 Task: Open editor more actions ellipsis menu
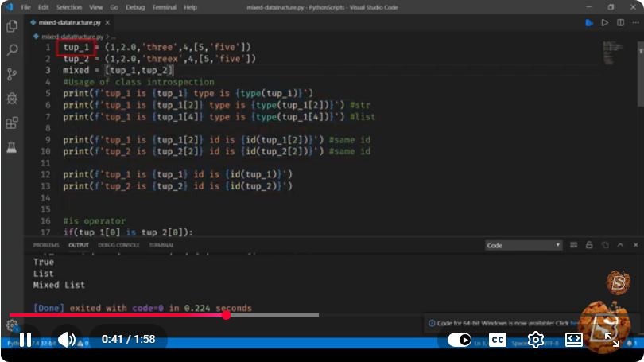click(635, 22)
